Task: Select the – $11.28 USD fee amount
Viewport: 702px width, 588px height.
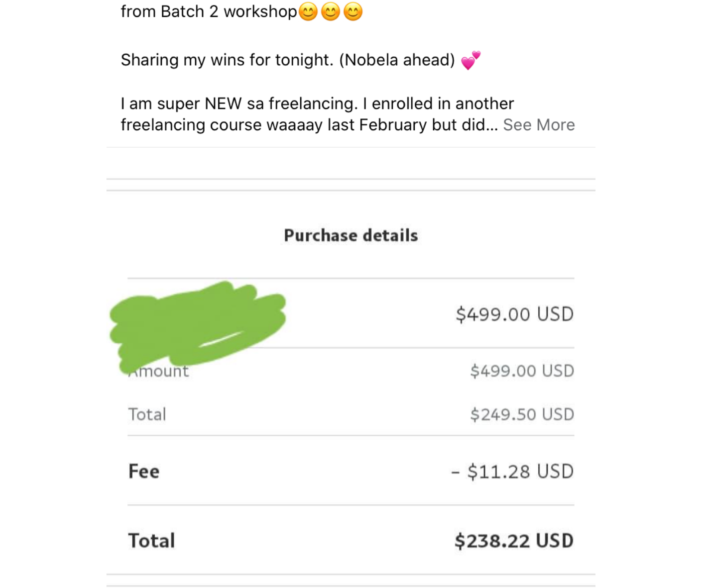Action: click(513, 471)
